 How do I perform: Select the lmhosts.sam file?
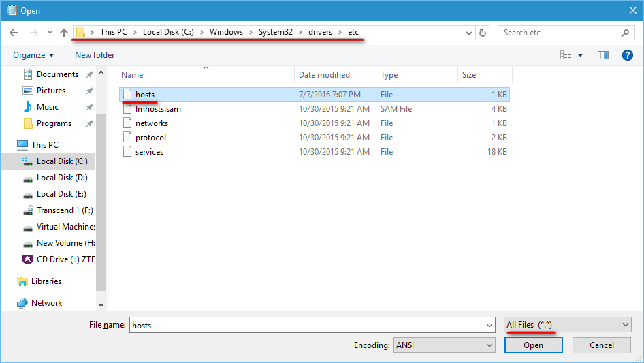pos(315,109)
